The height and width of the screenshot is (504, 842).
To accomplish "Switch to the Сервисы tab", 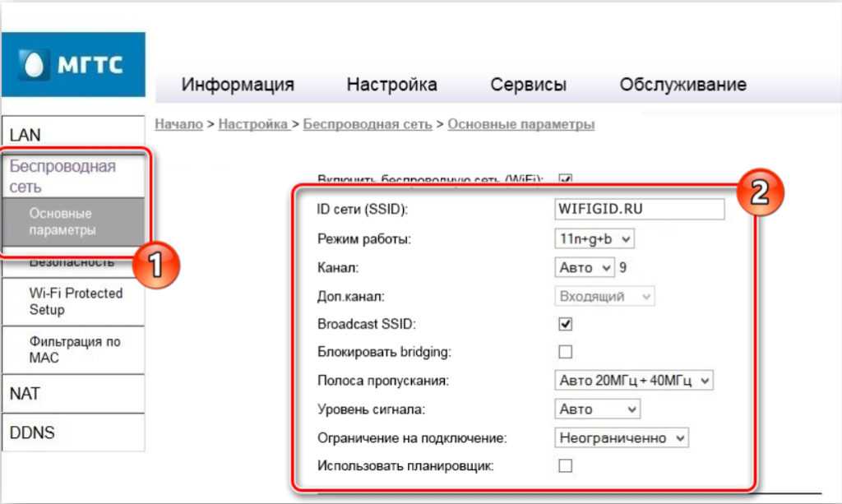I will coord(528,85).
